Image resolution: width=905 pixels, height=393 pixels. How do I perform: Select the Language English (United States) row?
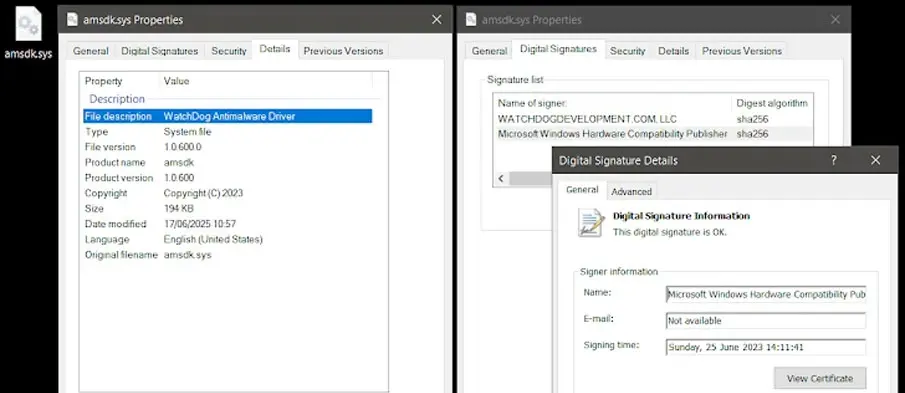coord(227,239)
